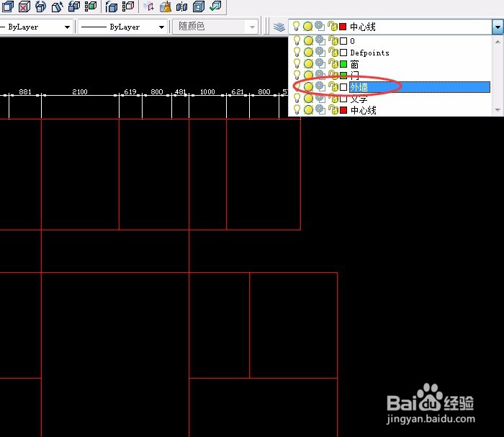Toggle the on/off bulb for 门 layer
Viewport: 504px width, 437px height.
[297, 75]
